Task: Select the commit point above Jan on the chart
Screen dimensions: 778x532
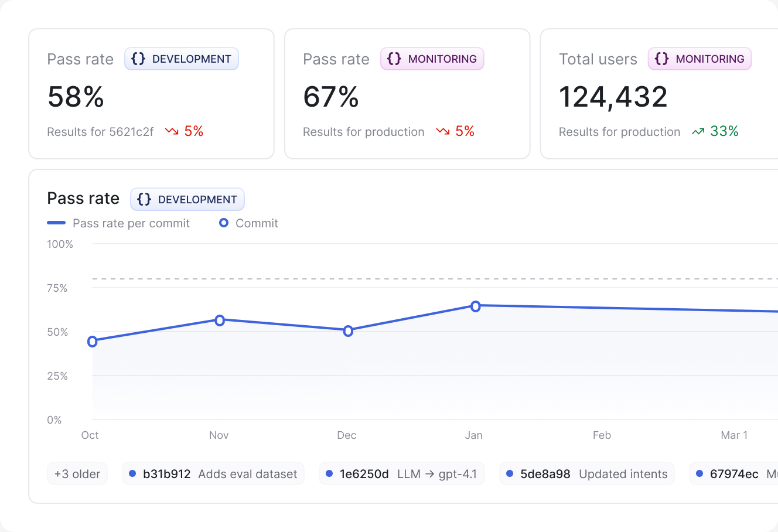Action: (x=476, y=306)
